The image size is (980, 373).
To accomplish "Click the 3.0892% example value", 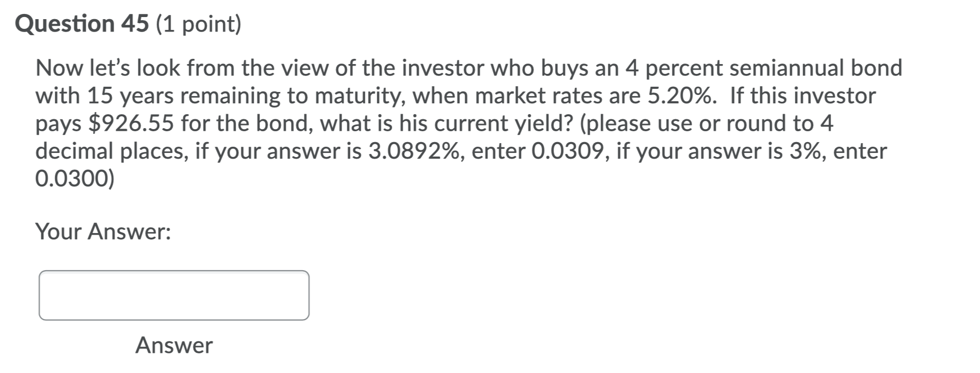I will pyautogui.click(x=414, y=151).
